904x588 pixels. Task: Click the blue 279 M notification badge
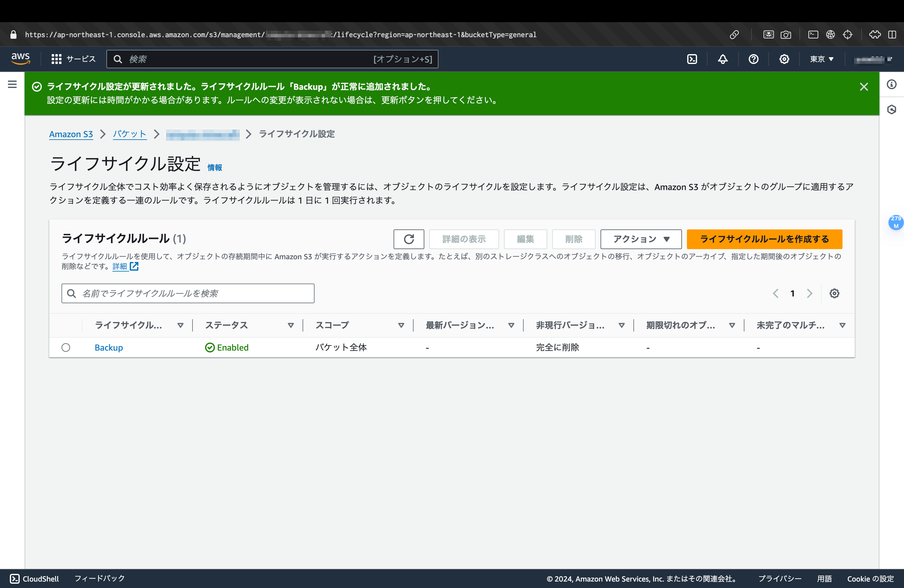click(x=896, y=222)
